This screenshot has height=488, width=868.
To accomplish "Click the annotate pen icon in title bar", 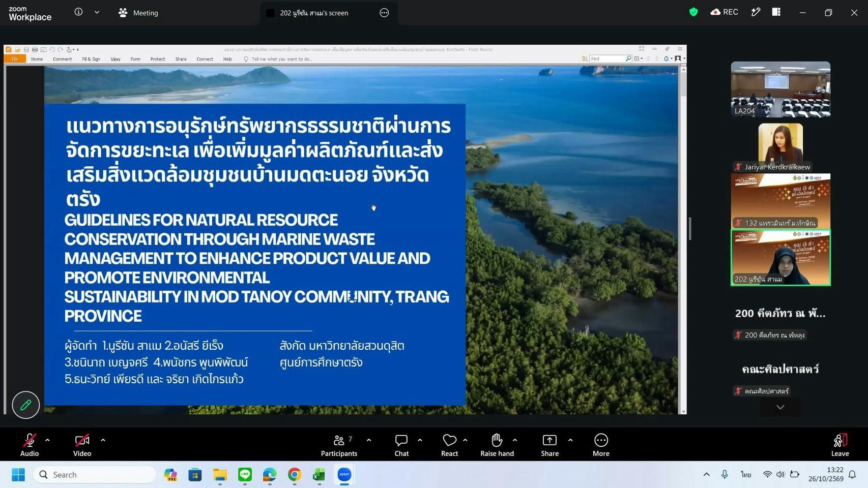I will (x=756, y=12).
